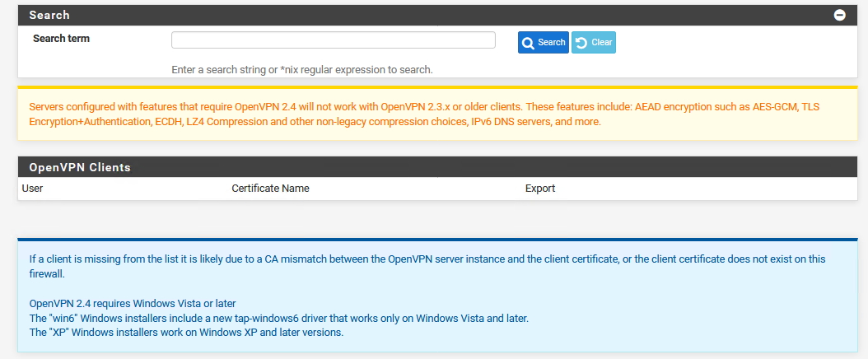Screen dimensions: 868x359
Task: Click the Search term label
Action: click(x=61, y=39)
